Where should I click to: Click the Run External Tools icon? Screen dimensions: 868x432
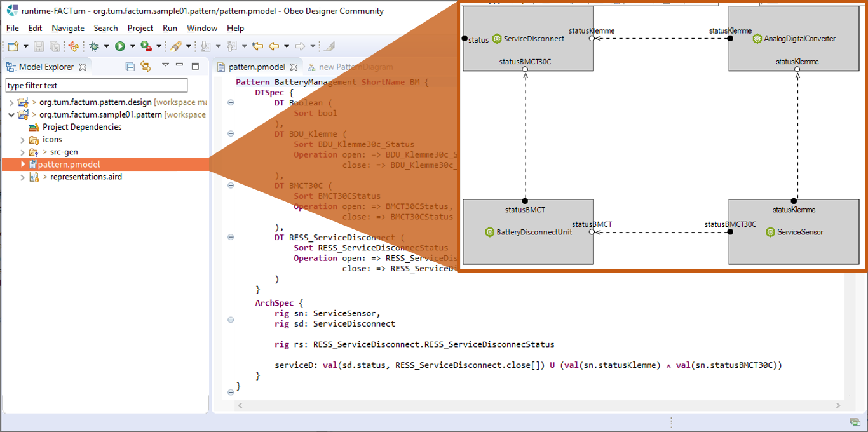pyautogui.click(x=146, y=46)
